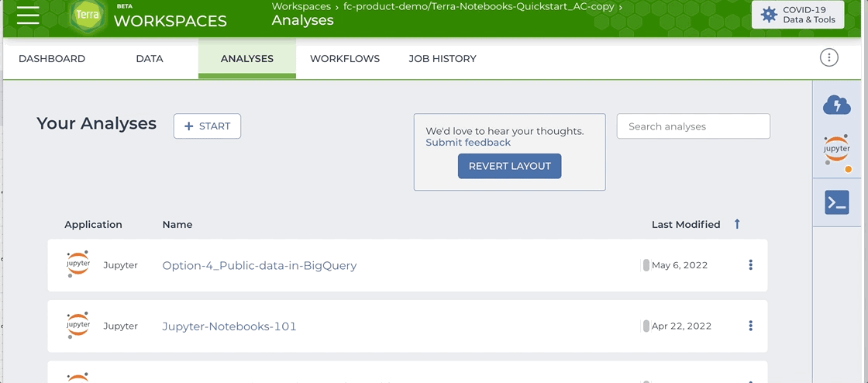Image resolution: width=868 pixels, height=383 pixels.
Task: Click the Apr 22, 2022 date
Action: coord(681,326)
